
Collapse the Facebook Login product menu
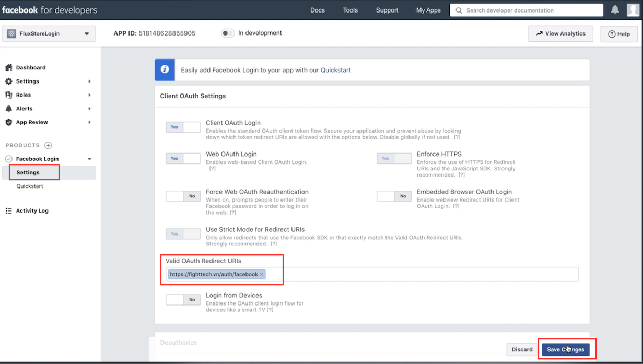tap(89, 159)
